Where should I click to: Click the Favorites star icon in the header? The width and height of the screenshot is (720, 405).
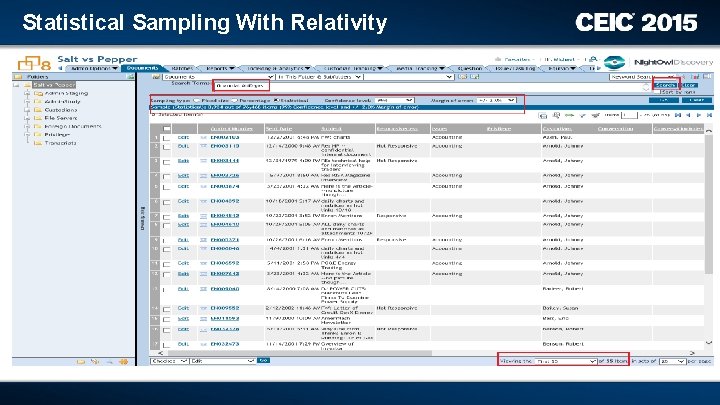pos(498,60)
